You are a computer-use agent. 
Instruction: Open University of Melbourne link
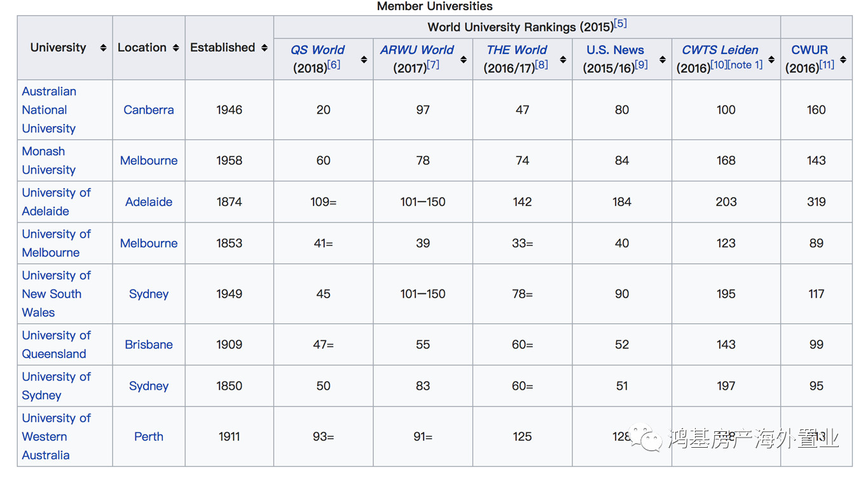tap(56, 244)
